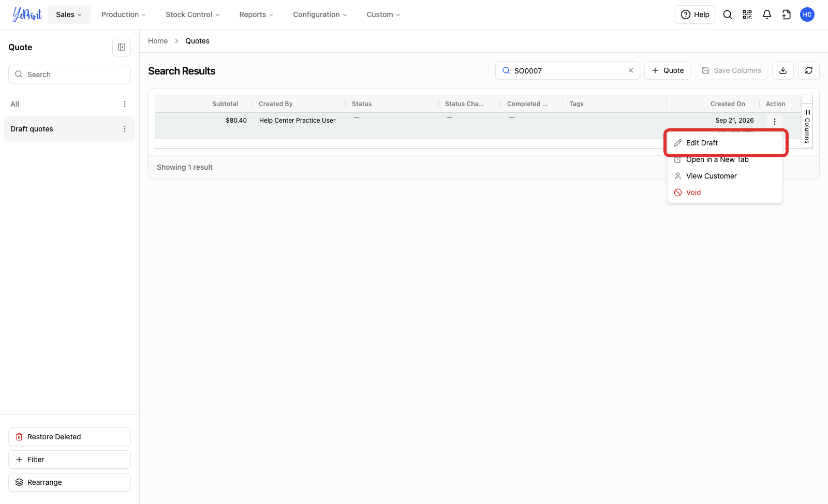Screen dimensions: 828x504
Task: Click the Rearrange button
Action: [x=69, y=482]
